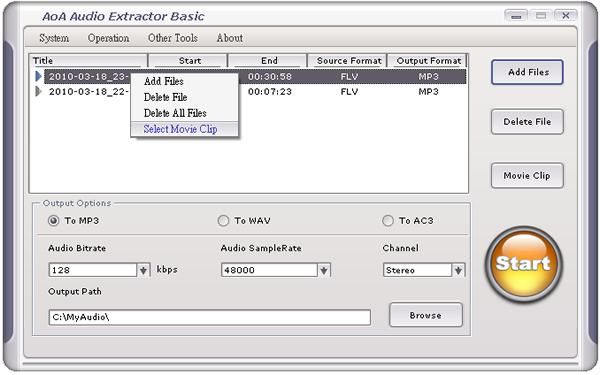Viewport: 600px width, 375px height.
Task: Click the blue play arrow of first file
Action: 38,76
